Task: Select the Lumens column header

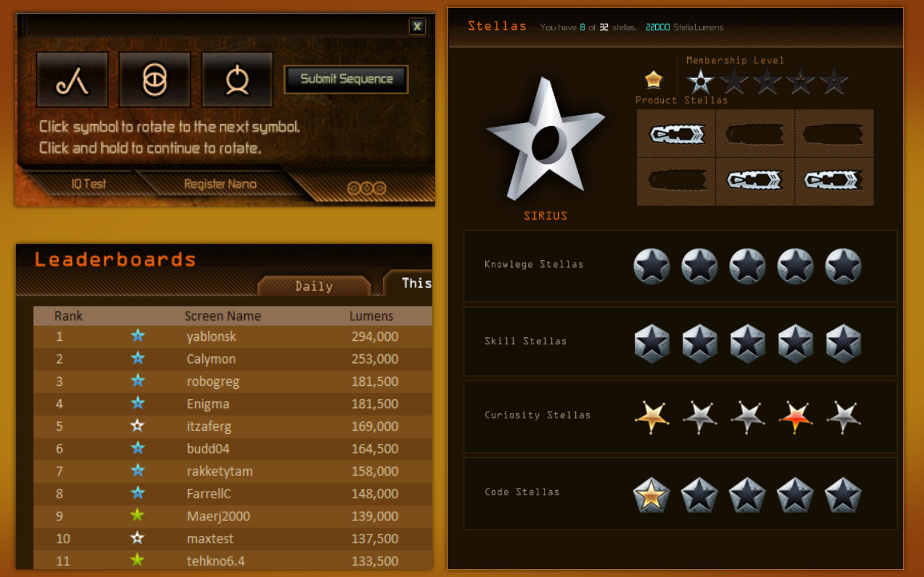Action: (371, 316)
